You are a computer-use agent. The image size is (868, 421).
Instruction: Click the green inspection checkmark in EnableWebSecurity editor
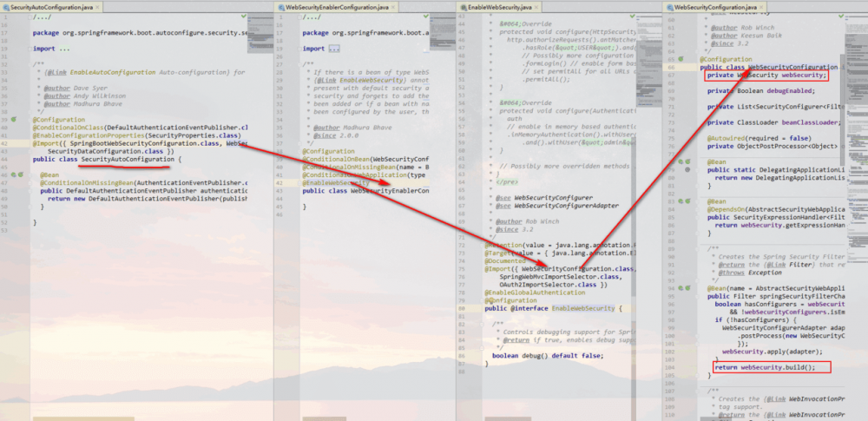tap(632, 17)
